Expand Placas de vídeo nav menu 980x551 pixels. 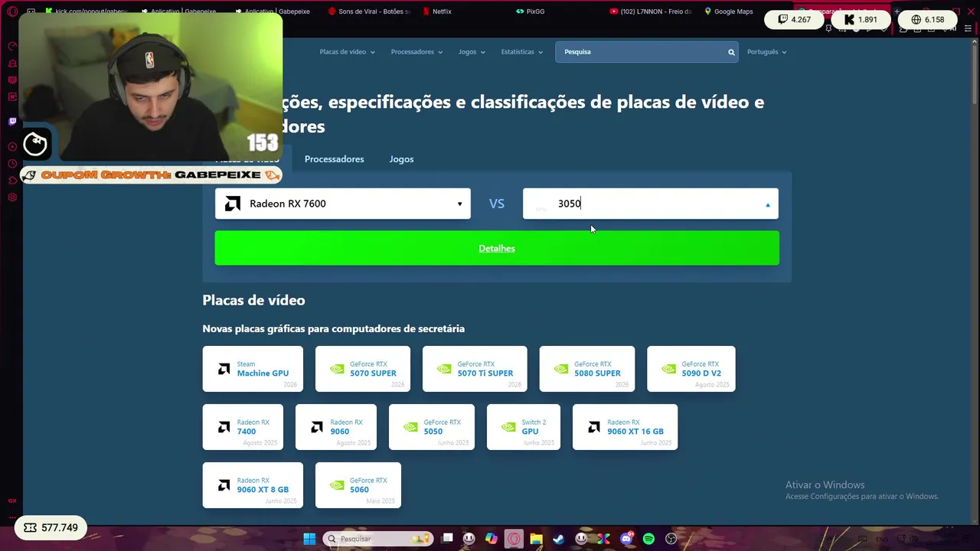click(x=347, y=52)
